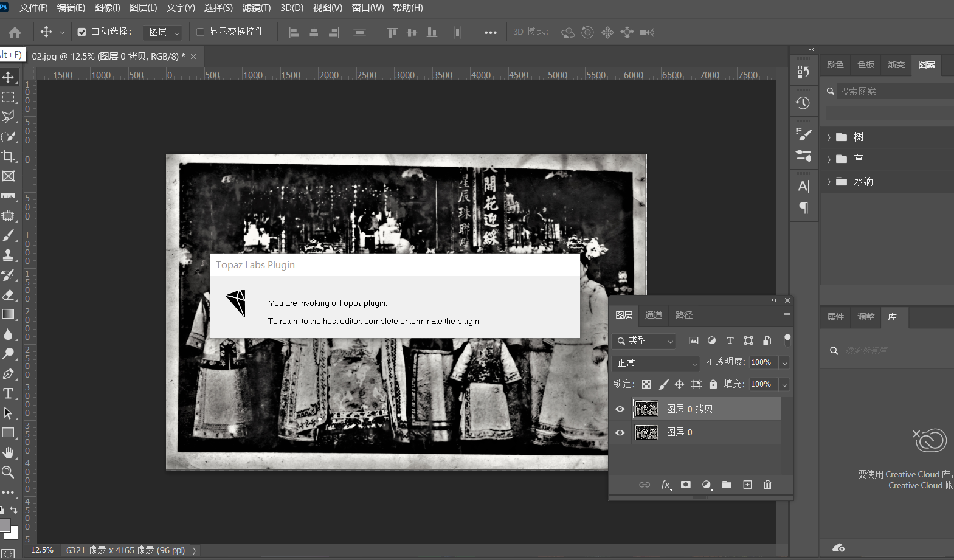Open the blend mode 正常 dropdown
Image resolution: width=954 pixels, height=560 pixels.
(656, 363)
